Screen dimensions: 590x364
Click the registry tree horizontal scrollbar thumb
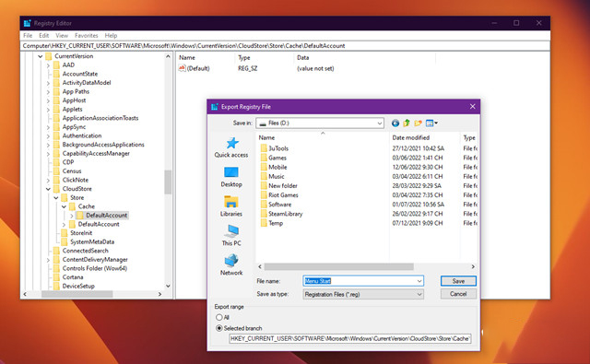point(77,294)
